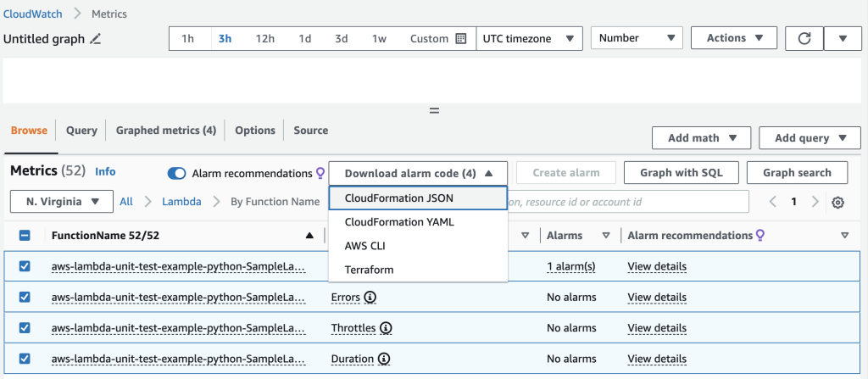
Task: View details for Duration alarm recommendation
Action: pos(657,359)
